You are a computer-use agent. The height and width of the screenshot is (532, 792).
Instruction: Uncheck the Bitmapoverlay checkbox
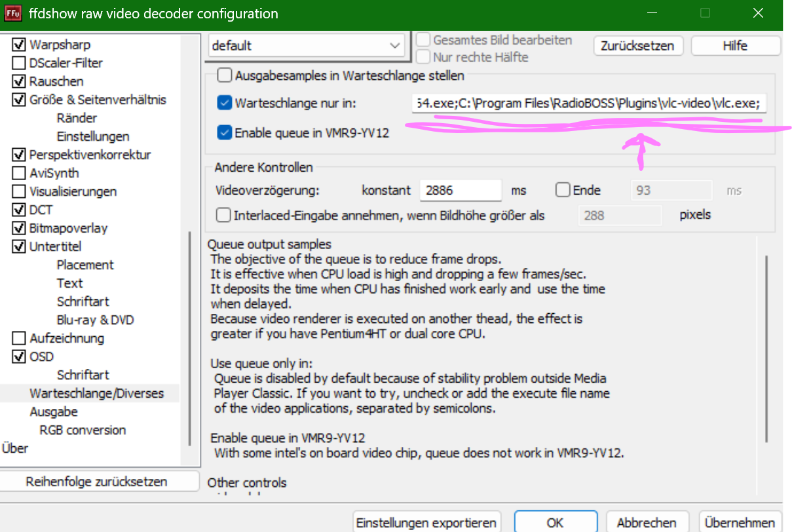pyautogui.click(x=18, y=229)
